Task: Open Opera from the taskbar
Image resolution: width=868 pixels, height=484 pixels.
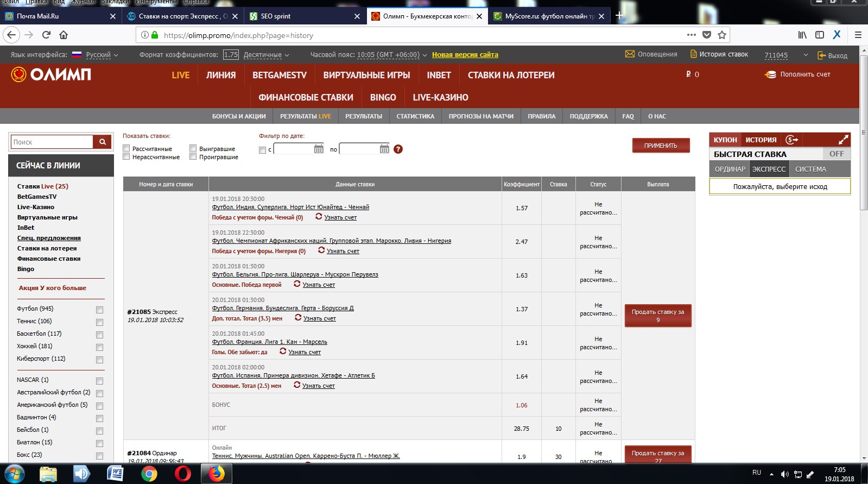Action: [x=183, y=474]
